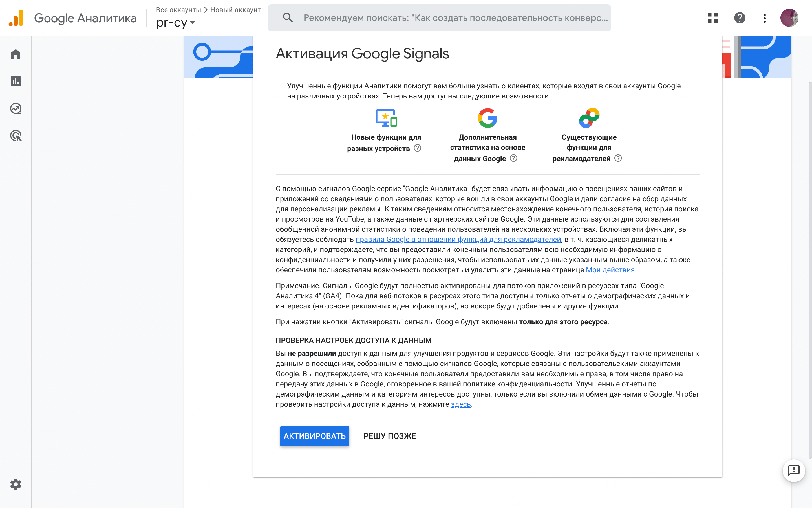Open Reports via bar chart sidebar icon
This screenshot has height=508, width=812.
click(16, 81)
